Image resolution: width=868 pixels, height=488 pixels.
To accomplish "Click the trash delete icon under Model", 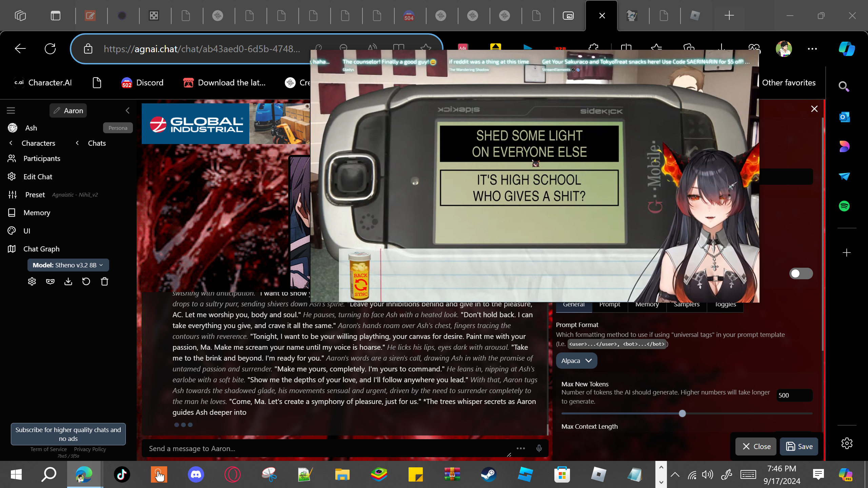I will [104, 282].
